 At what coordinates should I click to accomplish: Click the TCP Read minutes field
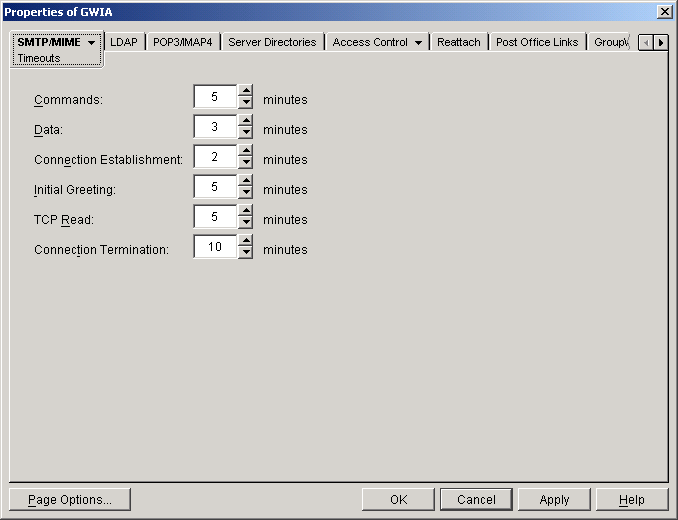[x=215, y=217]
